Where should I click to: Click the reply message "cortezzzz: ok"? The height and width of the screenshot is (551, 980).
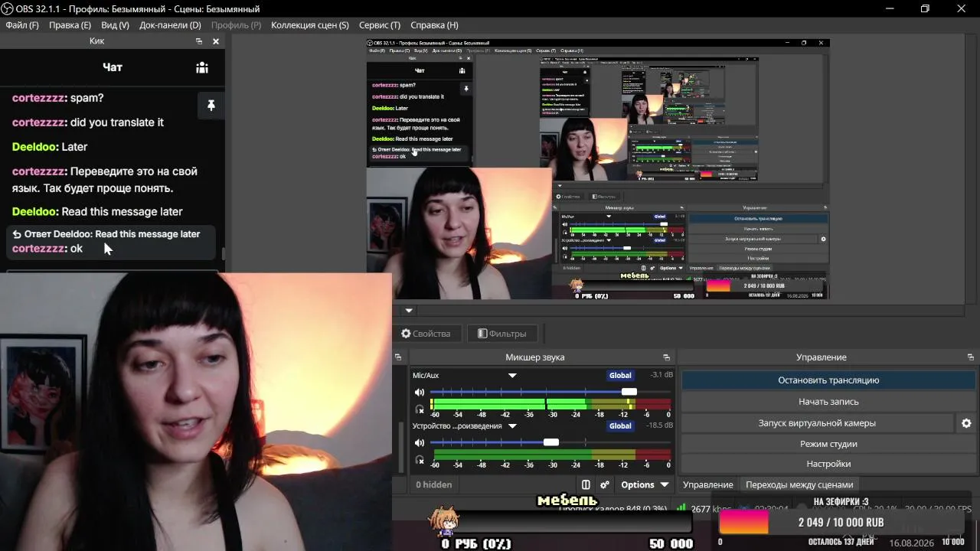pyautogui.click(x=47, y=249)
